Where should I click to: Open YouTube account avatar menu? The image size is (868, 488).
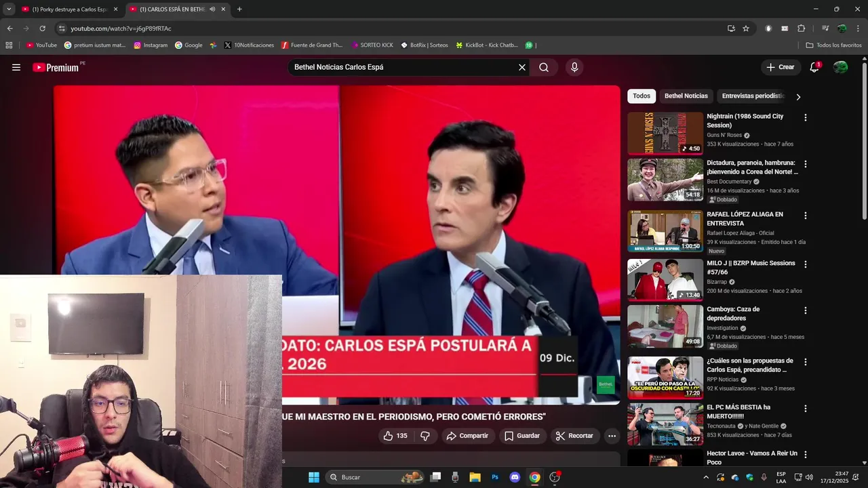click(x=840, y=67)
